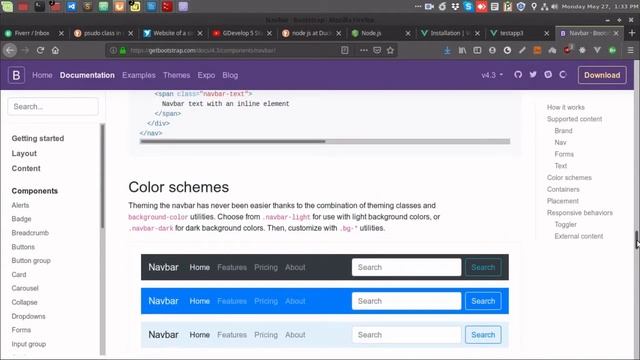The height and width of the screenshot is (360, 640).
Task: Open the Slack icon in Bootstrap navbar
Action: pyautogui.click(x=548, y=75)
